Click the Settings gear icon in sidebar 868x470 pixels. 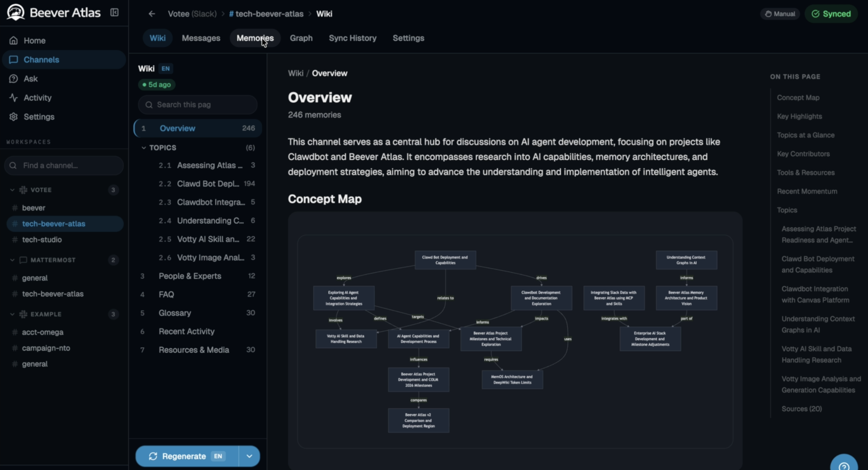coord(13,117)
